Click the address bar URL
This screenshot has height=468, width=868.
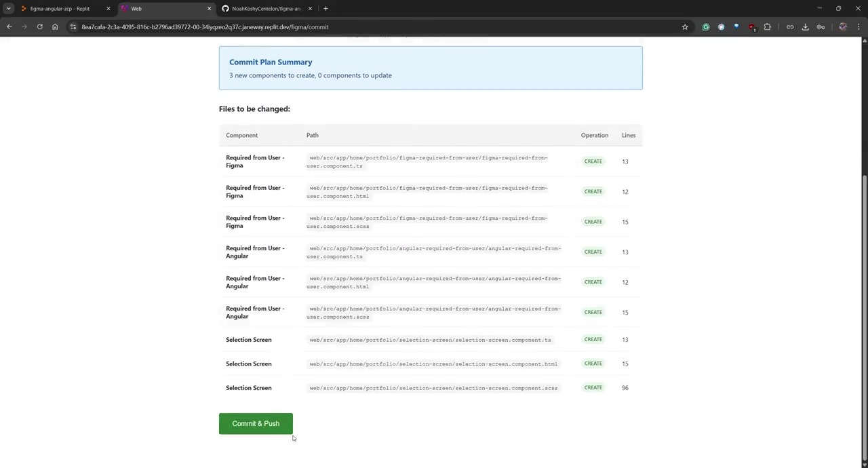click(x=205, y=27)
